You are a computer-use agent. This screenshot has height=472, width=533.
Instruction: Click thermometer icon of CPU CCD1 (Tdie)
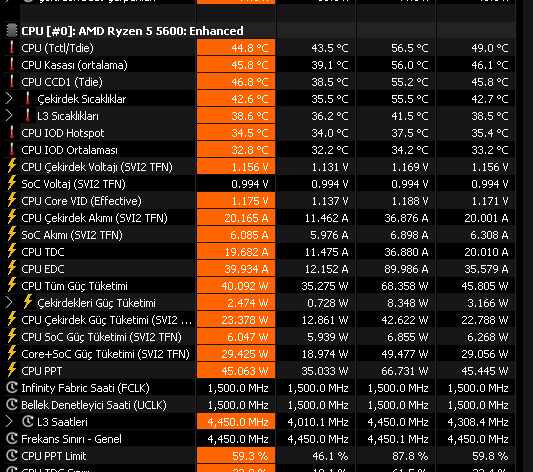(x=12, y=82)
